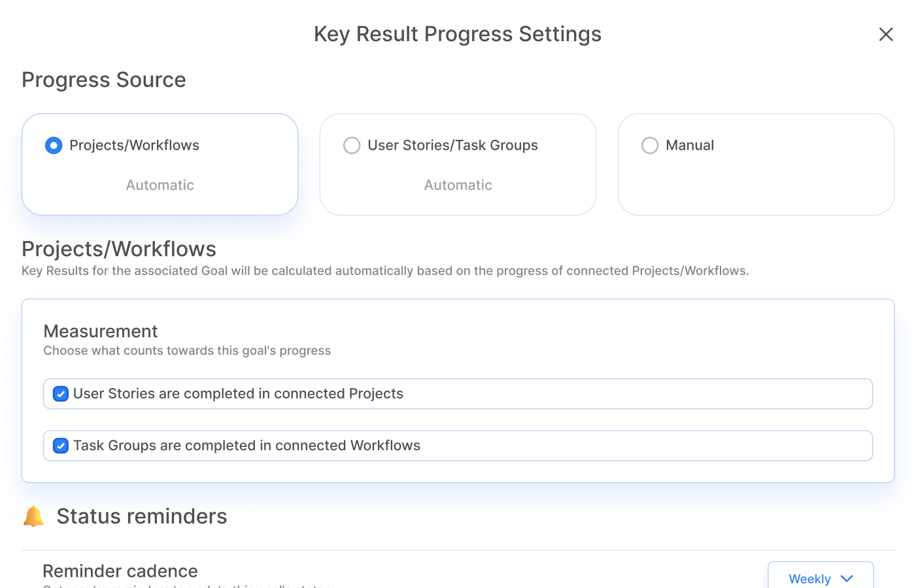Click the Measurement section heading
916x588 pixels.
click(101, 331)
